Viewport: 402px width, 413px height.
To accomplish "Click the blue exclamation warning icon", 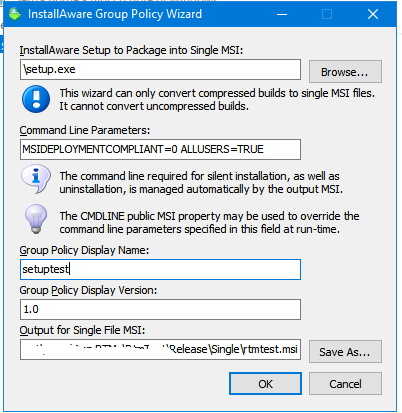I will tap(36, 99).
